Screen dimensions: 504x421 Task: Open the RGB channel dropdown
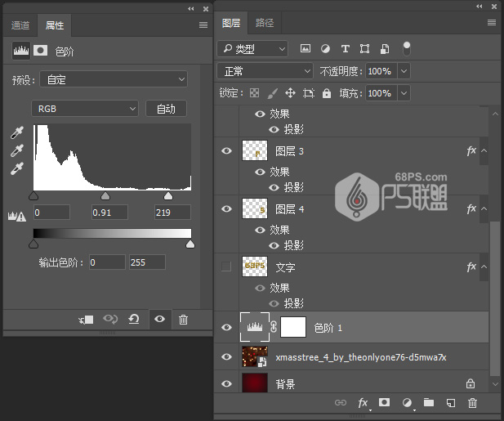[x=85, y=109]
